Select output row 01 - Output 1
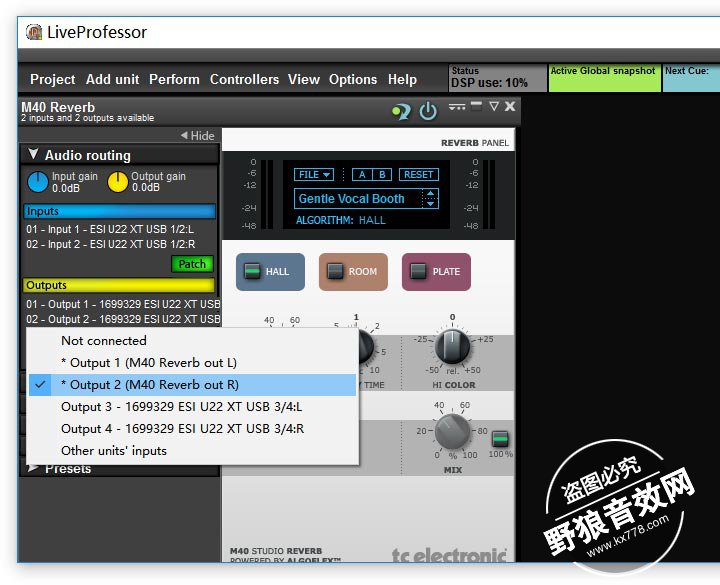Viewport: 720px width, 585px height. click(123, 304)
